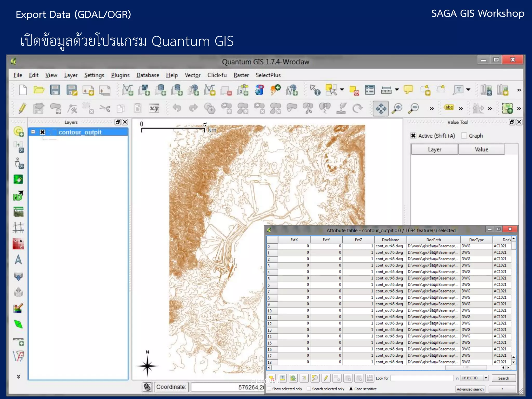Click the Undo arrow icon
The width and height of the screenshot is (532, 399).
point(177,108)
